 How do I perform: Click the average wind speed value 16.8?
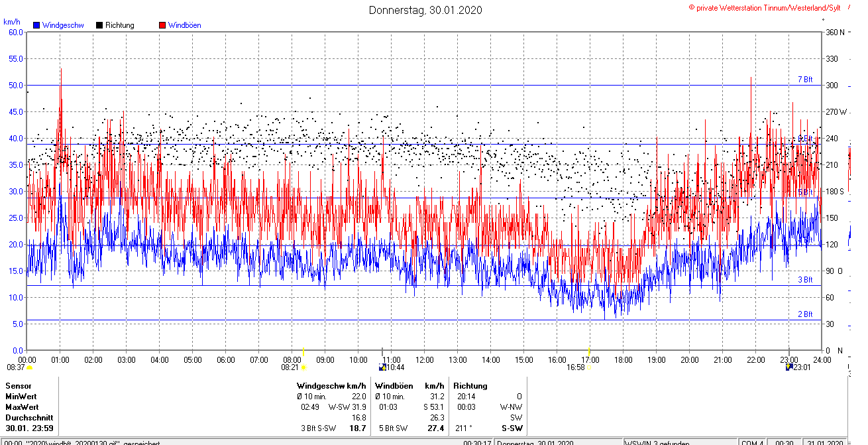(358, 418)
